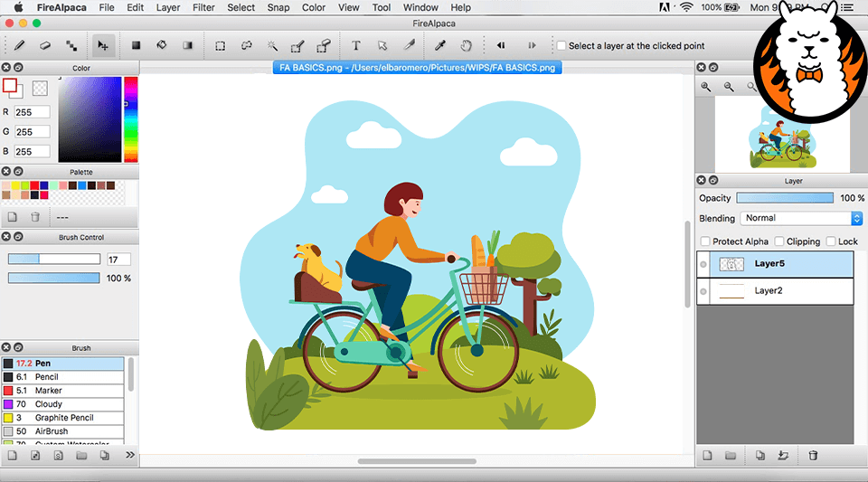Activate the Move tool in the toolbar

point(103,45)
